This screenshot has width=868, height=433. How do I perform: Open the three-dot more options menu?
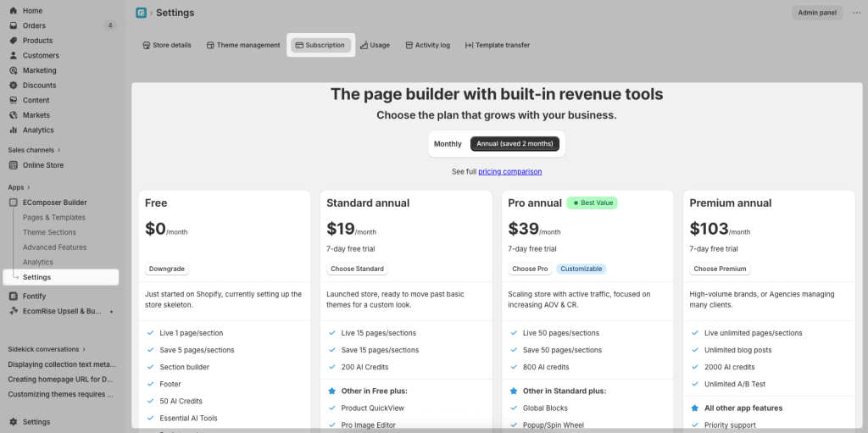[856, 13]
